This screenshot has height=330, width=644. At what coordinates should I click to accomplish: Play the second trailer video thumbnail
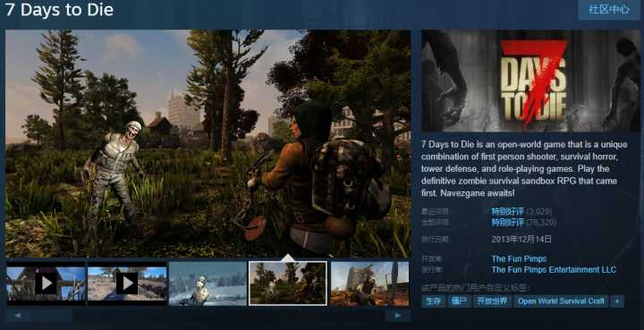127,283
